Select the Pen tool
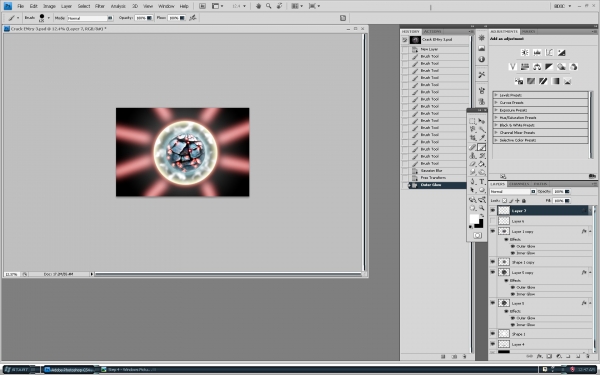600x375 pixels. pos(473,182)
